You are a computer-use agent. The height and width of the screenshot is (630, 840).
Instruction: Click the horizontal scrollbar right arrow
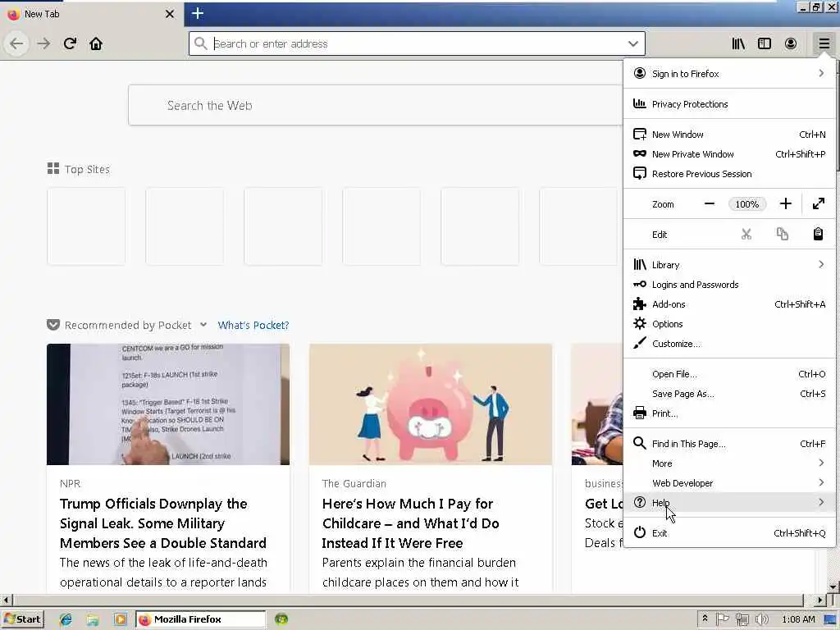(819, 600)
